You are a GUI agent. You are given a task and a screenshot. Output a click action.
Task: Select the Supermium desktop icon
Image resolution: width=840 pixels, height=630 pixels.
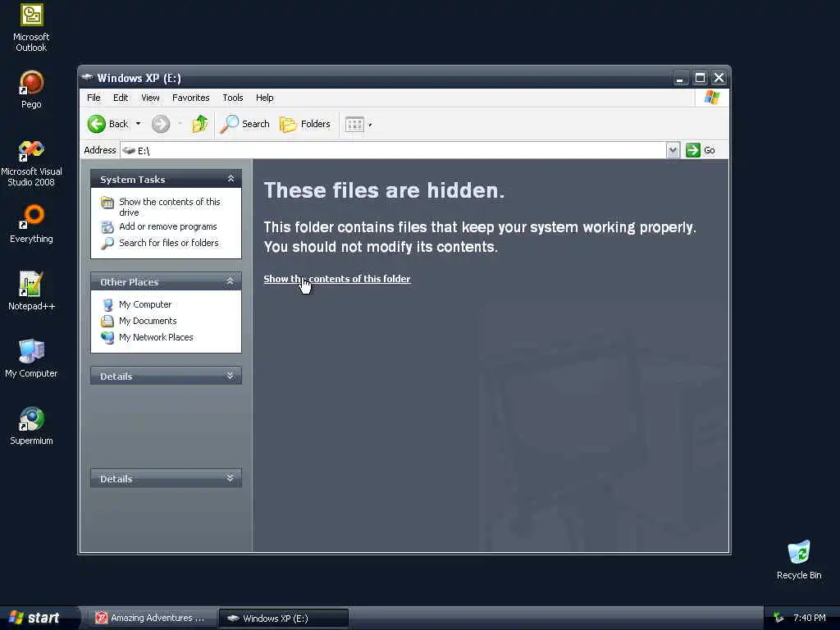(x=31, y=426)
